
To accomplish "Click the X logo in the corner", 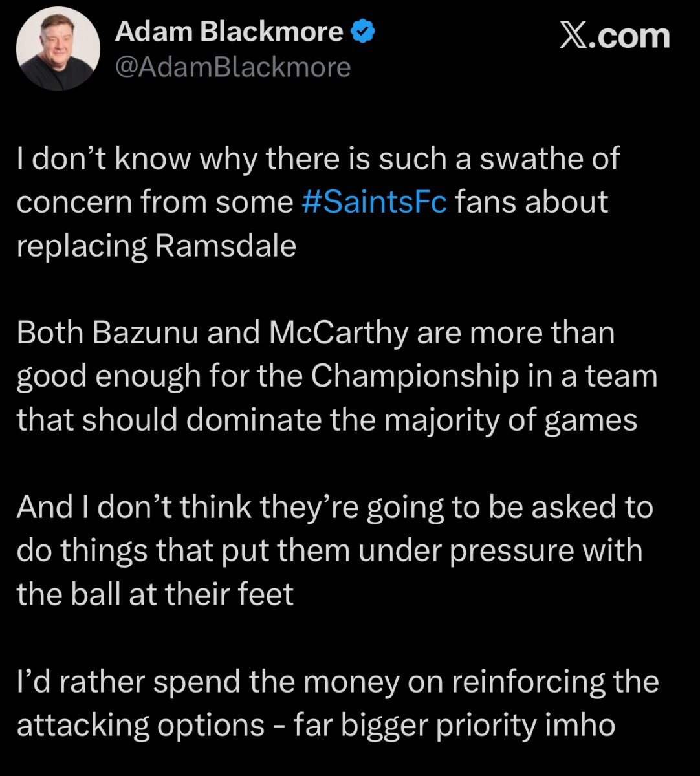I will 578,35.
